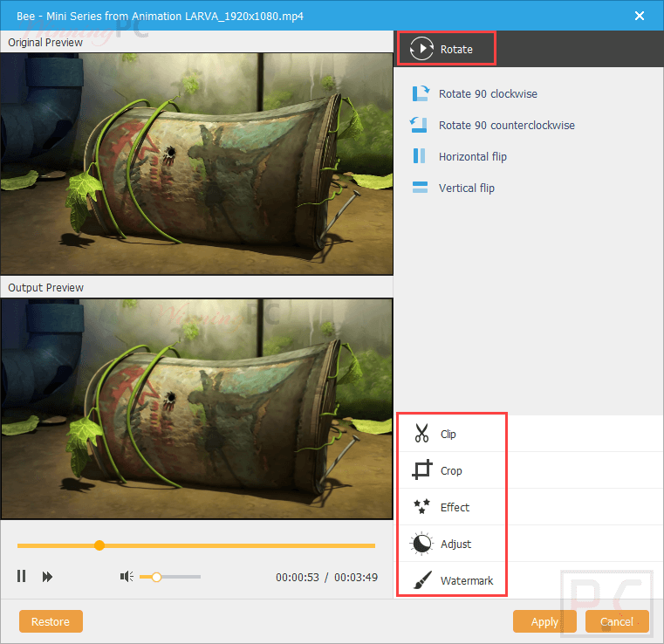664x644 pixels.
Task: Open the Clip editing section
Action: click(530, 434)
